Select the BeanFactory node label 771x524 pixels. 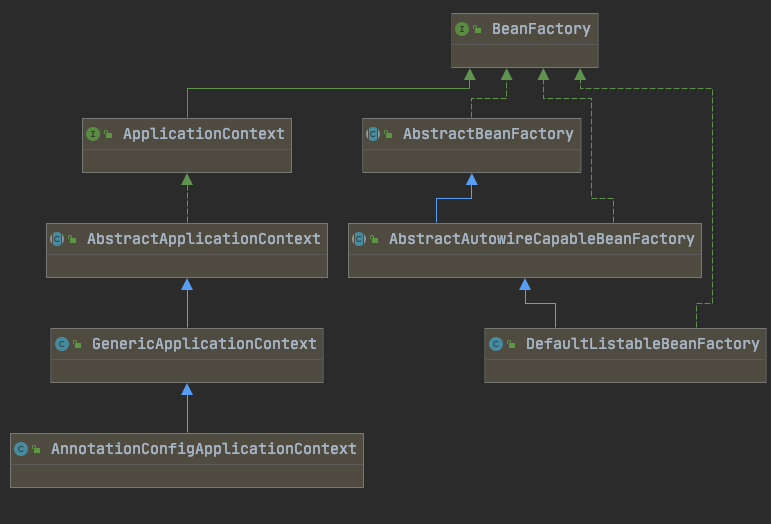coord(541,29)
